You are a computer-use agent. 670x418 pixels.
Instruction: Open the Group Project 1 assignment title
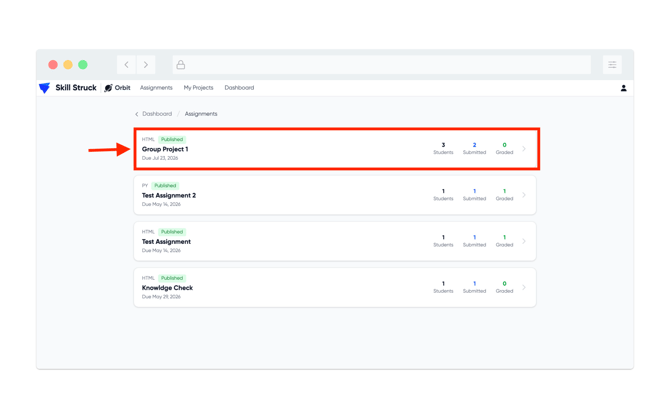click(x=165, y=149)
